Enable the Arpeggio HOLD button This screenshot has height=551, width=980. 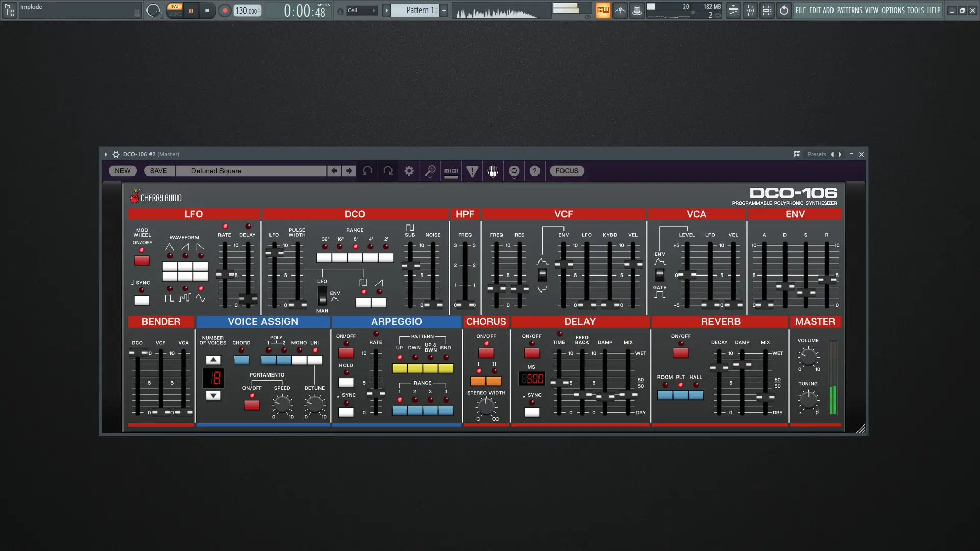(x=346, y=382)
